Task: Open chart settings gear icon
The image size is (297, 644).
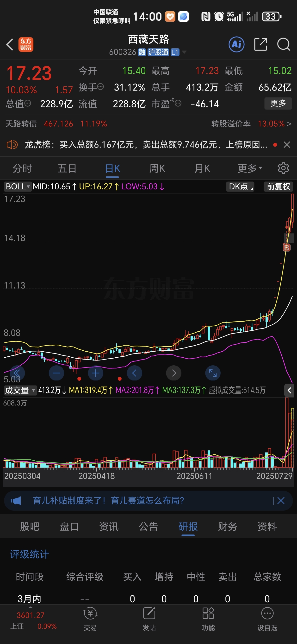Action: point(283,168)
